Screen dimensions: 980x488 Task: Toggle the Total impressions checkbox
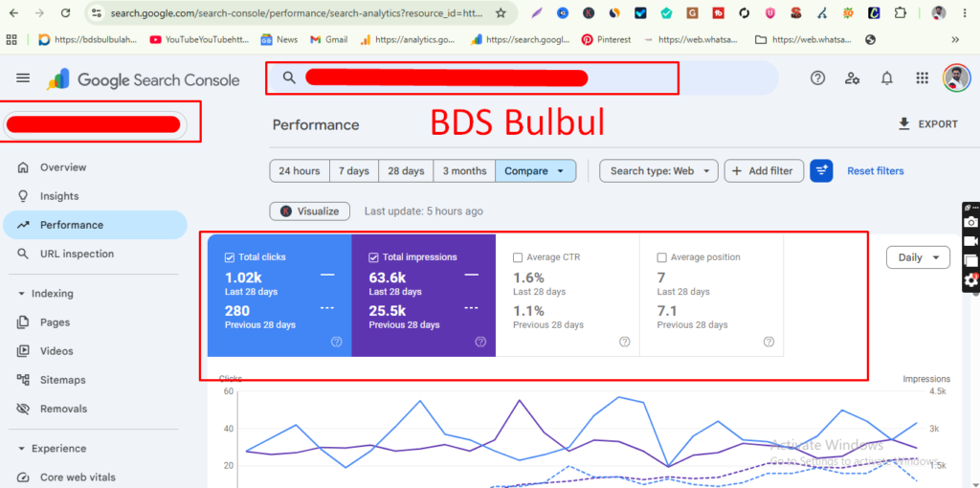point(374,256)
